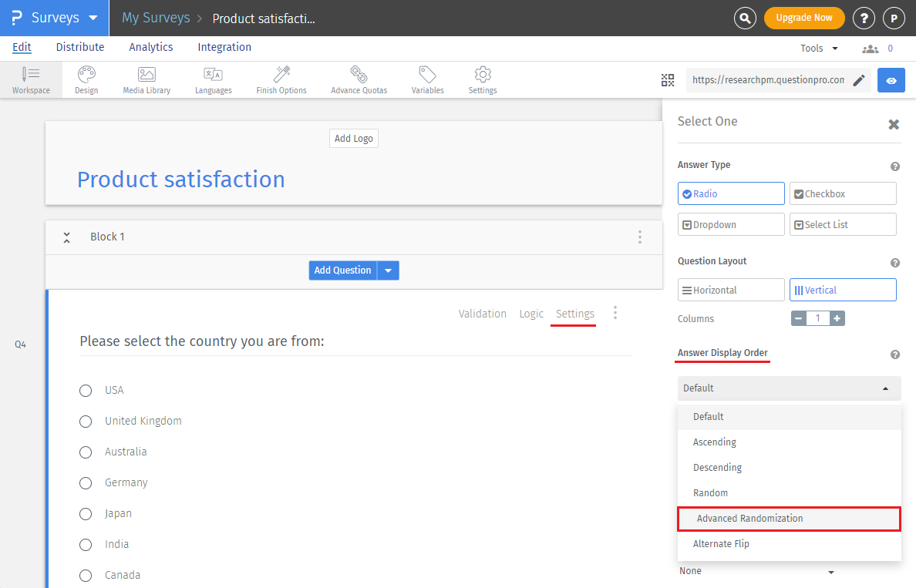
Task: Open Advance Quotas tool
Action: (x=359, y=79)
